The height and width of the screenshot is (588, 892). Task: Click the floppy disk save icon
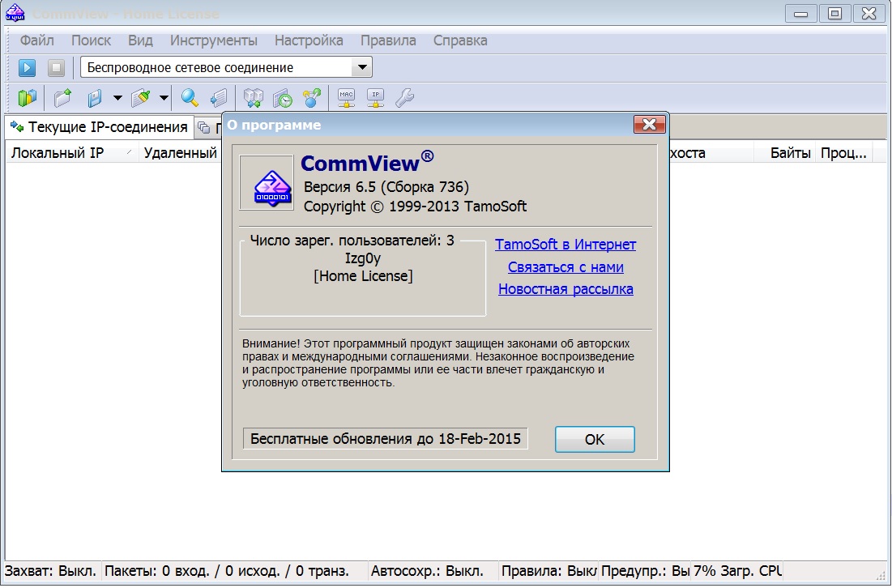(x=95, y=98)
